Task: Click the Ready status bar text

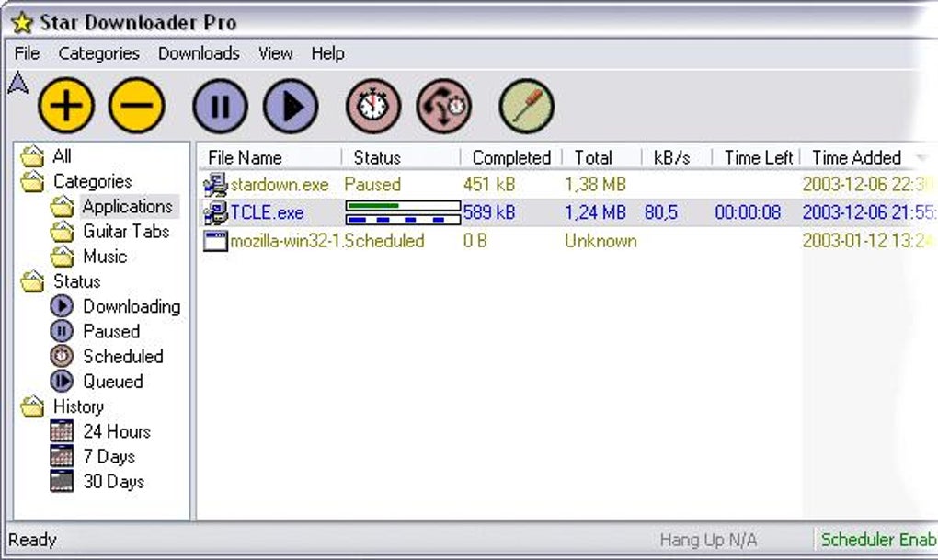Action: click(32, 541)
